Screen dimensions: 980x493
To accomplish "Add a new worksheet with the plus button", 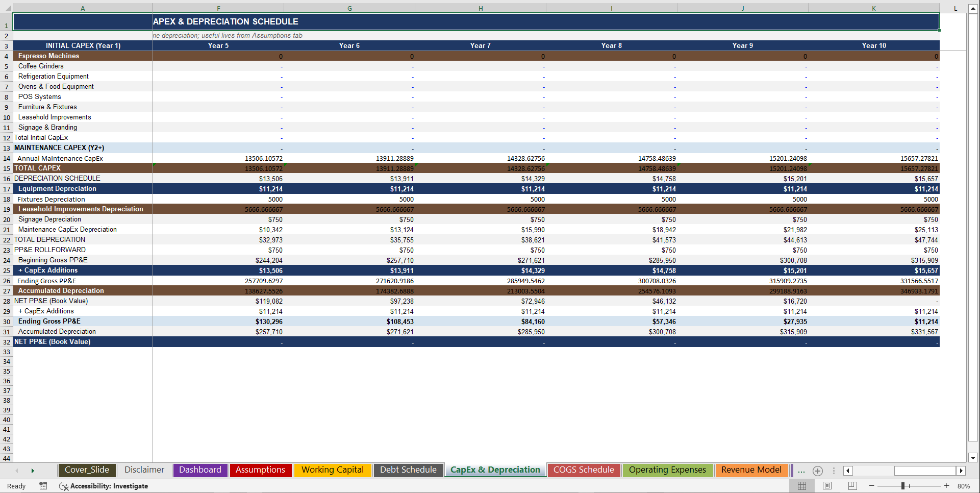I will [818, 471].
